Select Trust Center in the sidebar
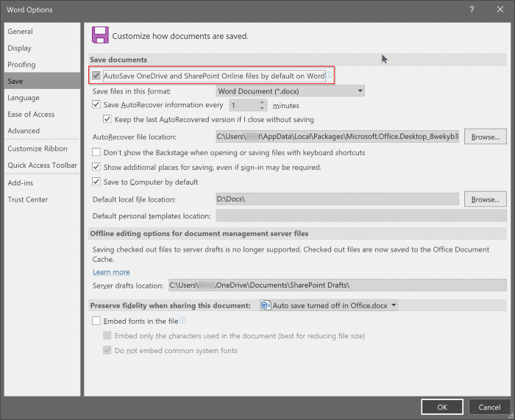 [x=28, y=199]
